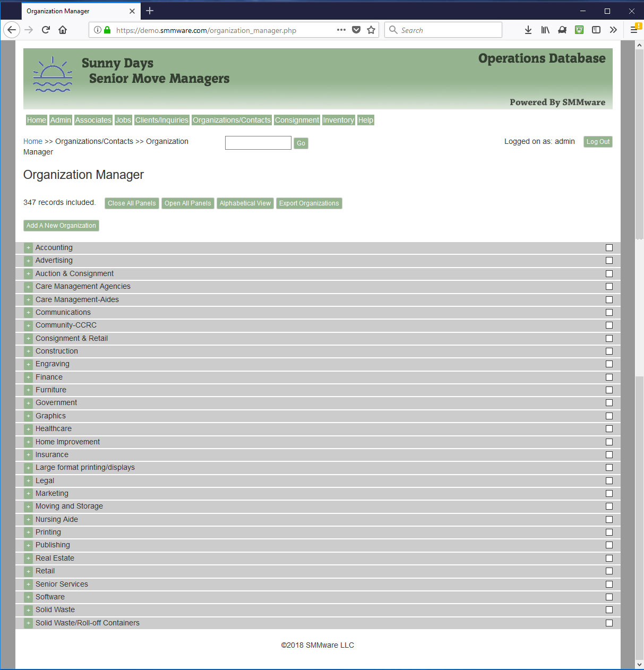Check the Marketing row checkbox
Viewport: 644px width, 670px height.
click(x=609, y=494)
